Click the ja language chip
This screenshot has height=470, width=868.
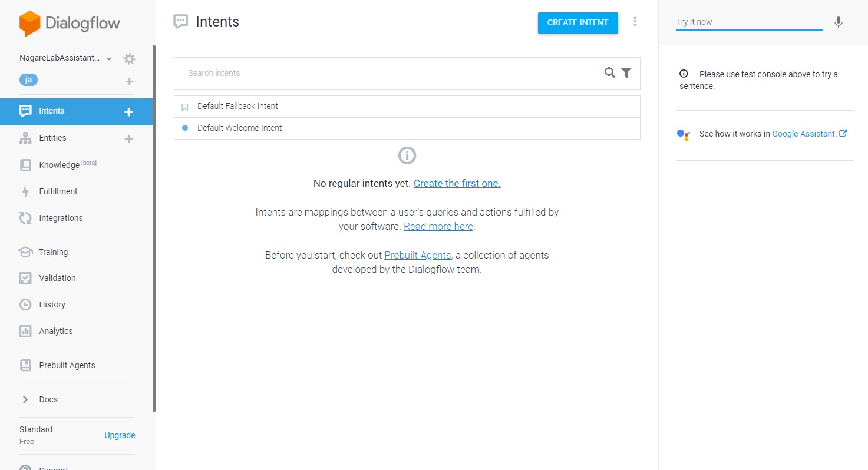pos(28,80)
